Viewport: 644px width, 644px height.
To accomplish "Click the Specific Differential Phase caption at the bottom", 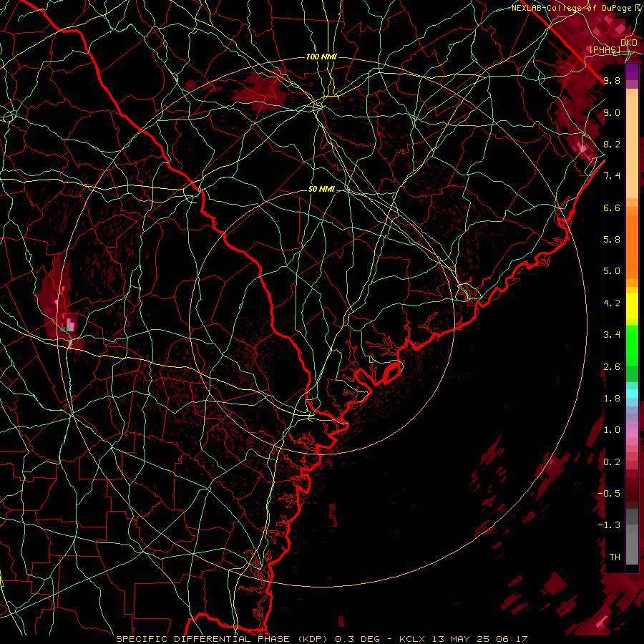I will click(x=321, y=639).
